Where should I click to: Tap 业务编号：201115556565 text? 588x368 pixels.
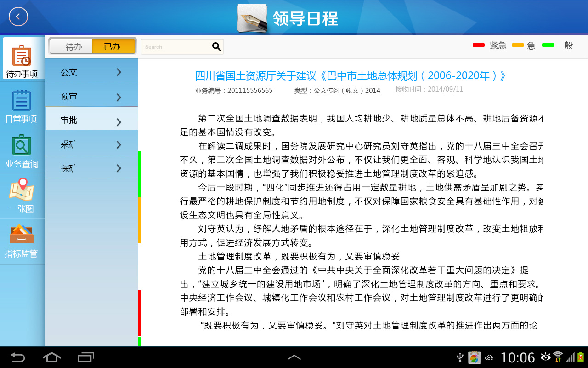tap(234, 91)
